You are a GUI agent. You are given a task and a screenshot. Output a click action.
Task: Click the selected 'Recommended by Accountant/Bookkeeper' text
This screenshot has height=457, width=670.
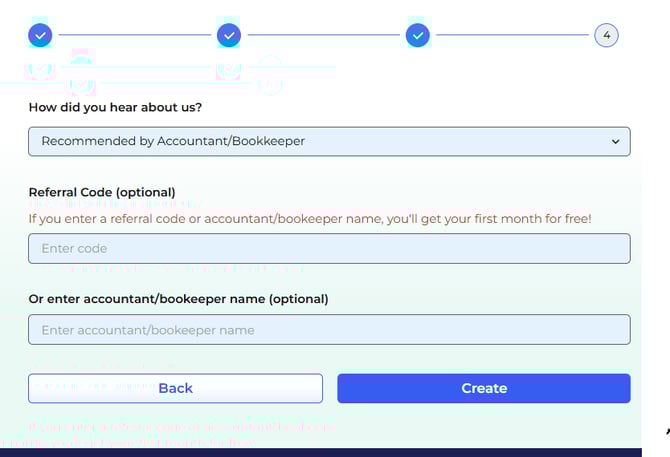[173, 141]
